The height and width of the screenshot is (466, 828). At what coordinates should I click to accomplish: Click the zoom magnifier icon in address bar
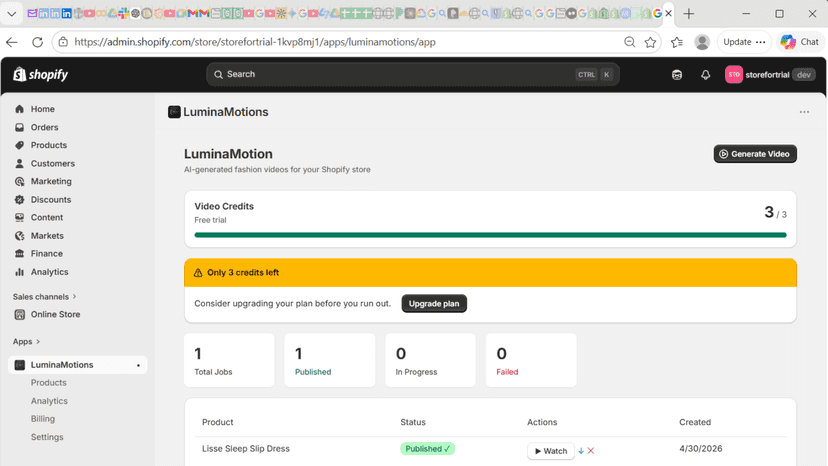point(629,42)
